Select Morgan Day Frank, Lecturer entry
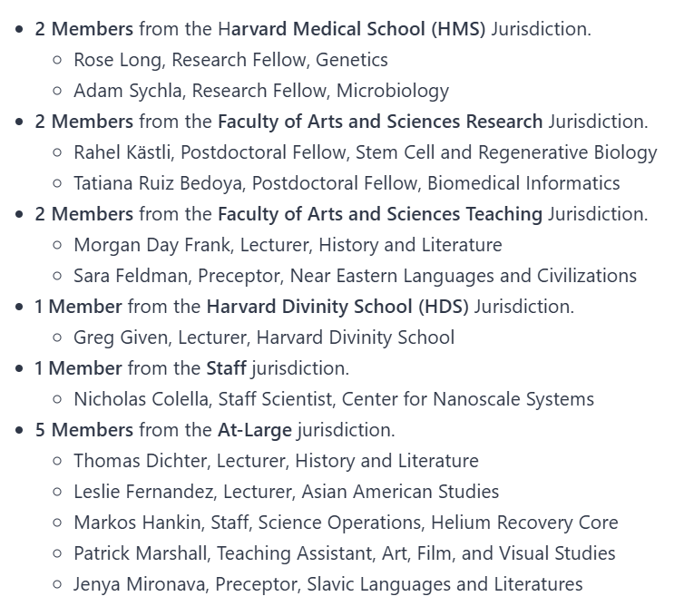 (288, 245)
